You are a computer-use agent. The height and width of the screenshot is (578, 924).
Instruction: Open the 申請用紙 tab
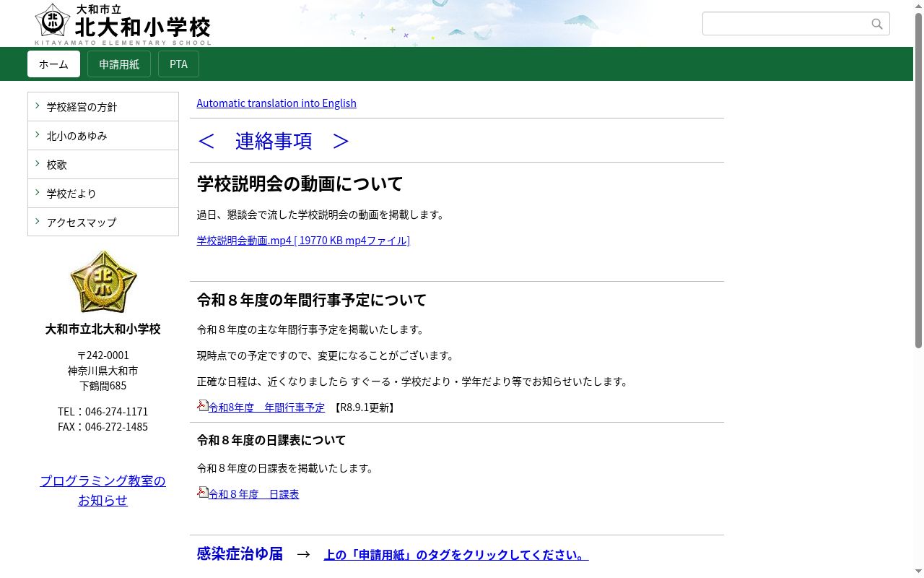coord(119,64)
